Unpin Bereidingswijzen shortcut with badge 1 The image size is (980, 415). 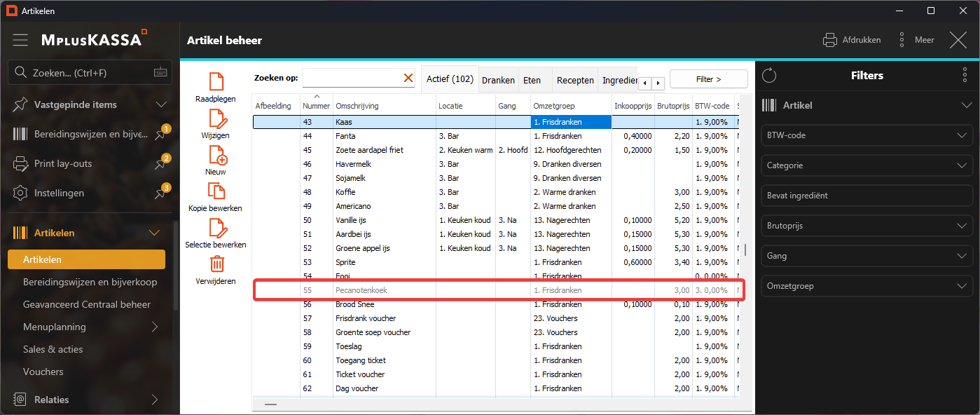pos(161,134)
